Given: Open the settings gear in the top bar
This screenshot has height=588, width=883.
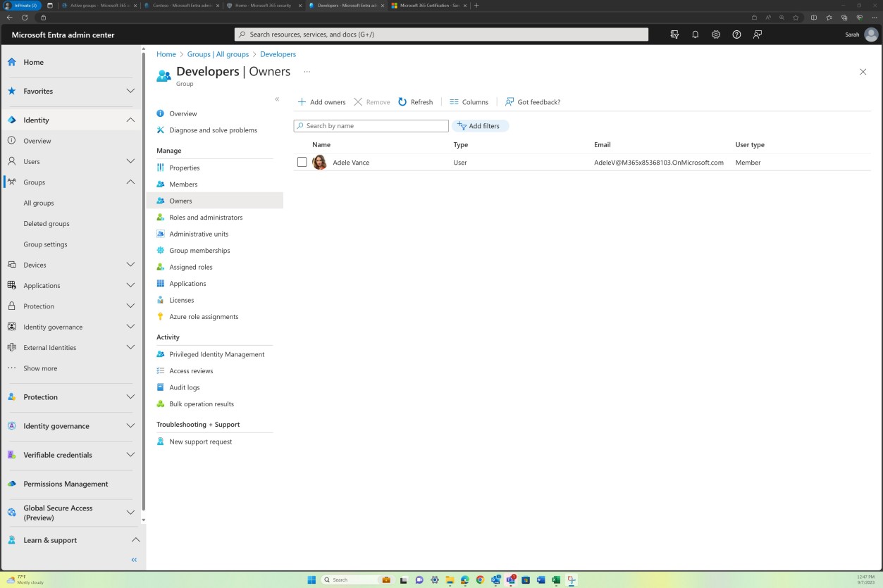Looking at the screenshot, I should pyautogui.click(x=716, y=34).
